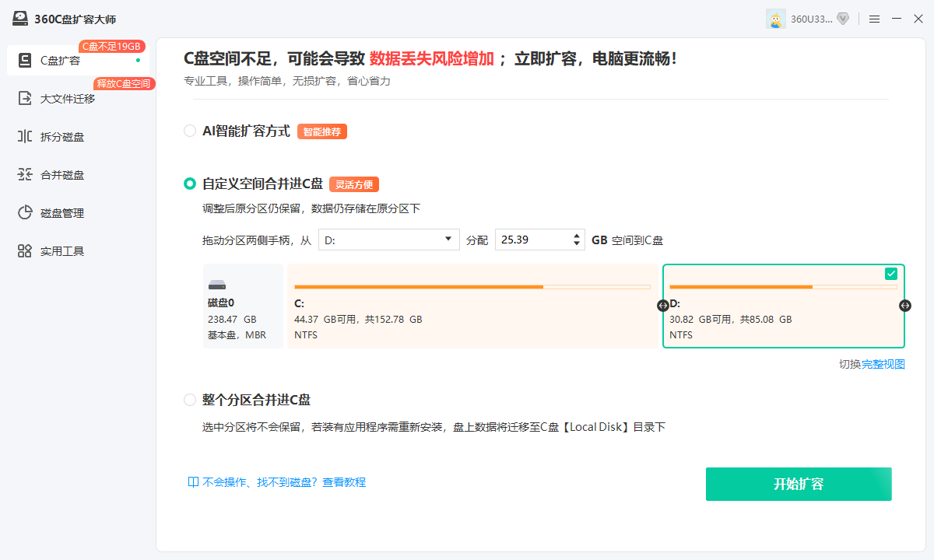This screenshot has height=560, width=934.
Task: Click the 灵活方便 tag
Action: (354, 184)
